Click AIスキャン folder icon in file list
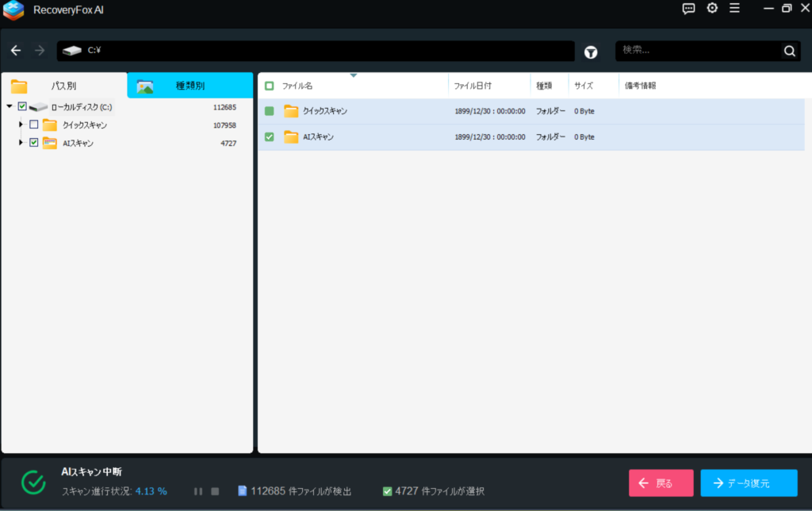The width and height of the screenshot is (812, 511). coord(291,136)
